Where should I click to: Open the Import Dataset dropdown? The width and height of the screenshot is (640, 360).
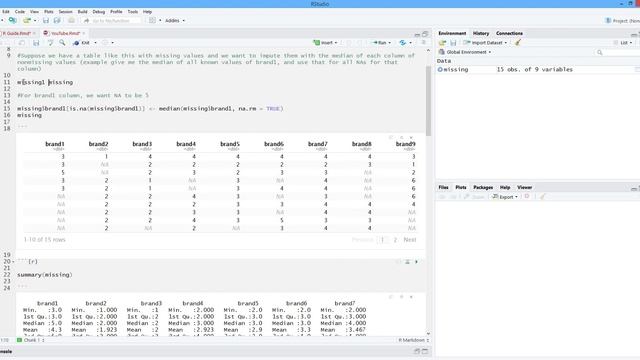click(x=485, y=42)
